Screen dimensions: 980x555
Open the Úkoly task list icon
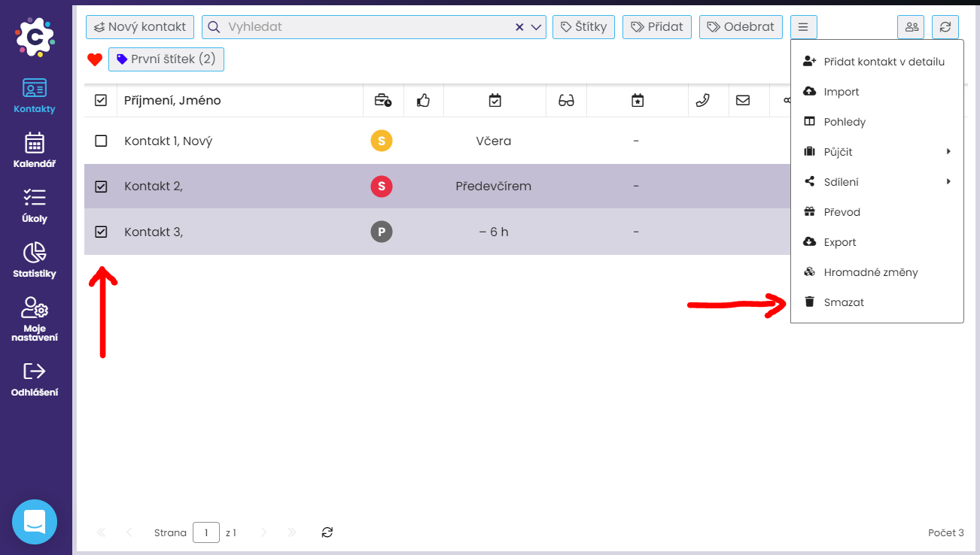pos(35,205)
